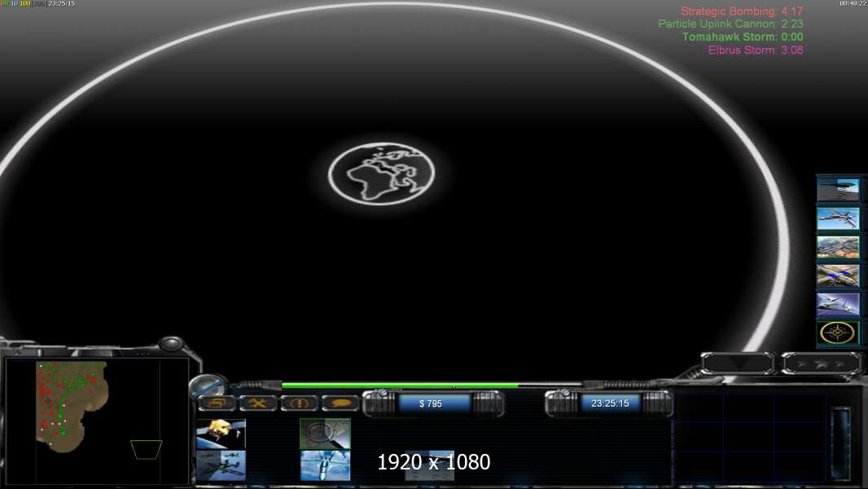Screen dimensions: 868x489
Task: Click the yellow camera frame on minimap
Action: (146, 450)
